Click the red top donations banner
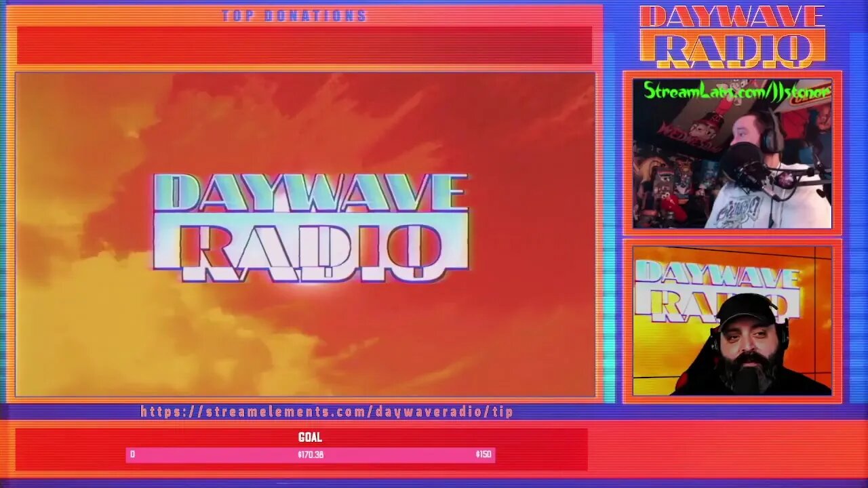868x488 pixels. [x=304, y=45]
